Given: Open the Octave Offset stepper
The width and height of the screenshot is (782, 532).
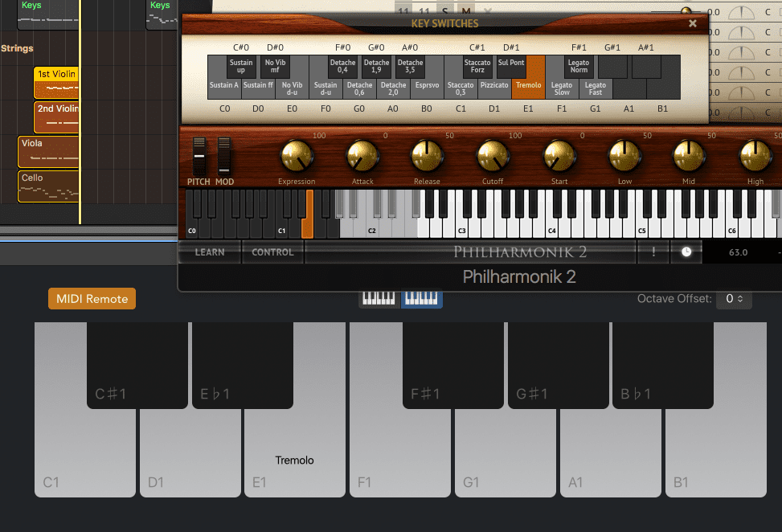Looking at the screenshot, I should [734, 299].
